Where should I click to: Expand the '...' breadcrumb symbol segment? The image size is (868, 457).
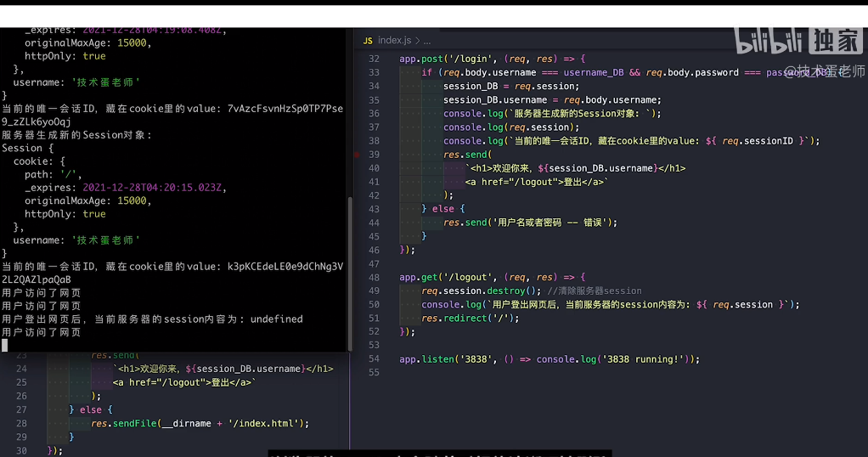pos(427,41)
